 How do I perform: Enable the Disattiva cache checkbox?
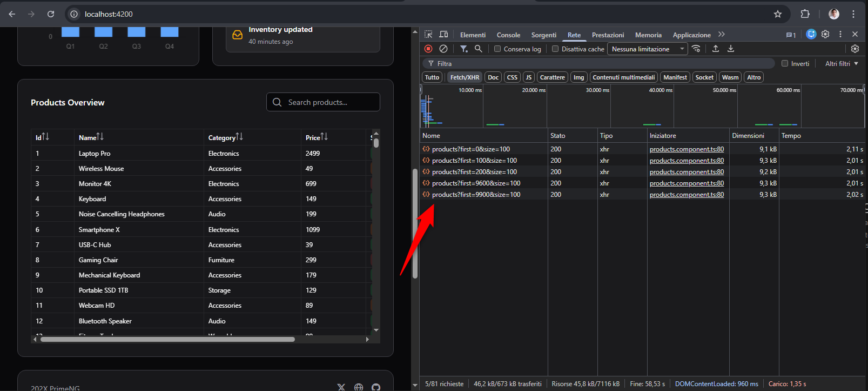click(555, 49)
